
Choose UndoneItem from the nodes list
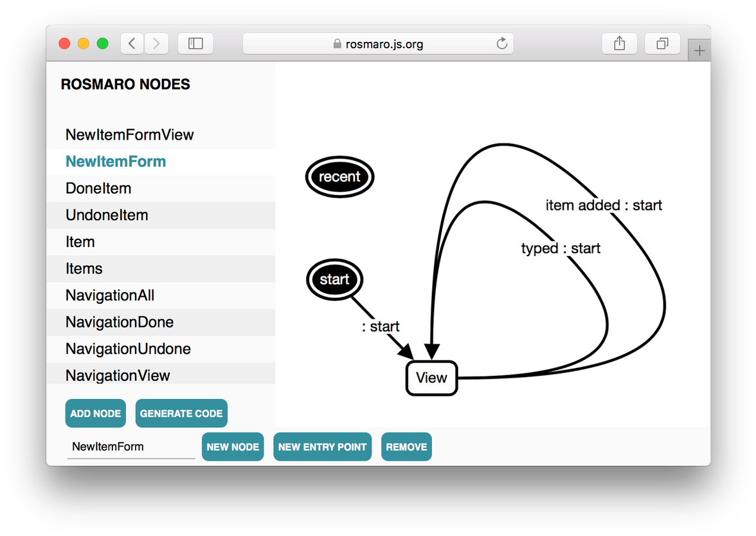(x=107, y=216)
